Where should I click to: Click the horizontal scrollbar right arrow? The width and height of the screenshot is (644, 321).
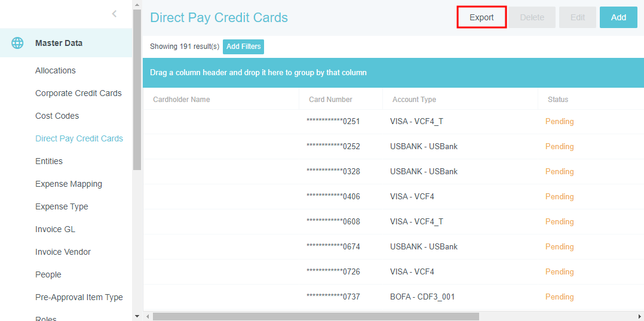(639, 316)
